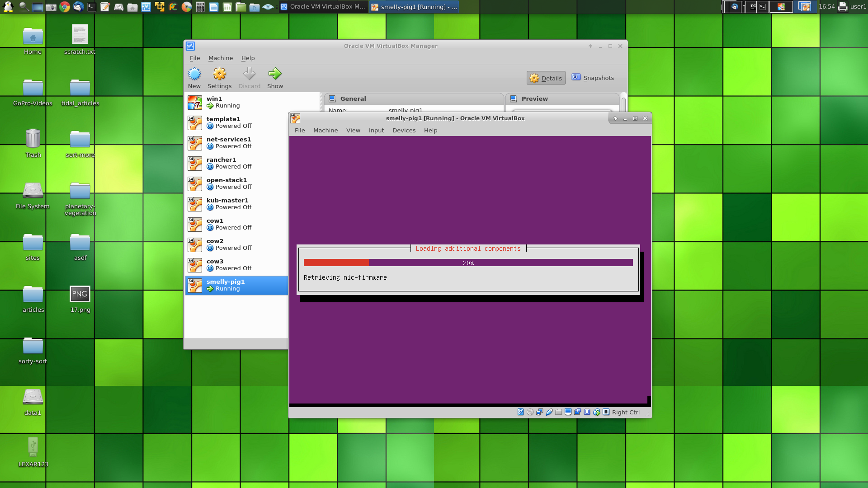Screen dimensions: 868x488
Task: Select the Trash icon on the desktop
Action: tap(33, 144)
